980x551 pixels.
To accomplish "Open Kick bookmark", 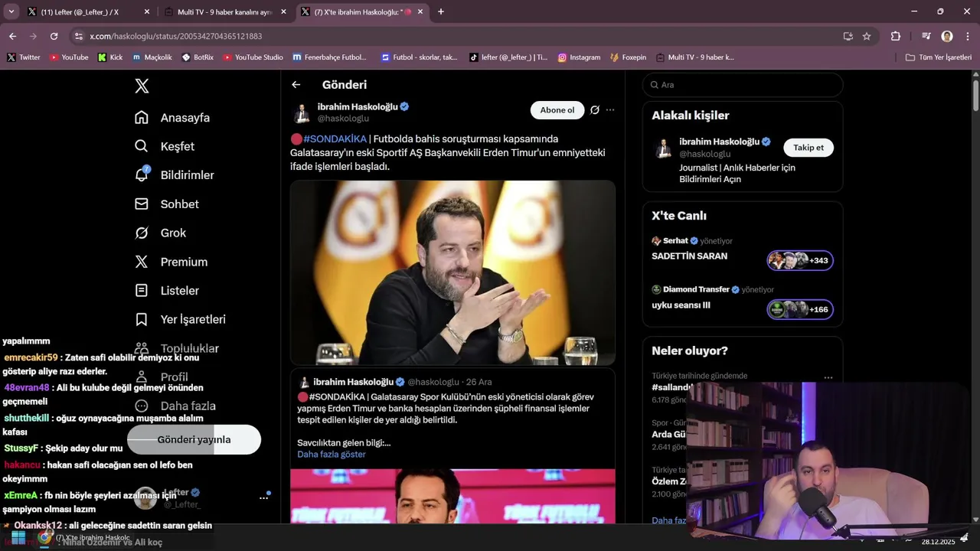I will [x=110, y=57].
